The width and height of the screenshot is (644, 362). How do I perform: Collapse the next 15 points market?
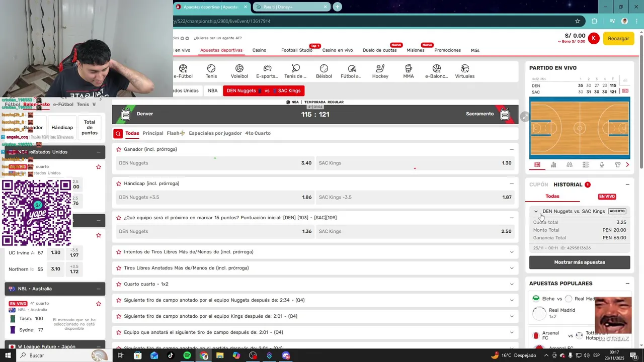pos(512,218)
